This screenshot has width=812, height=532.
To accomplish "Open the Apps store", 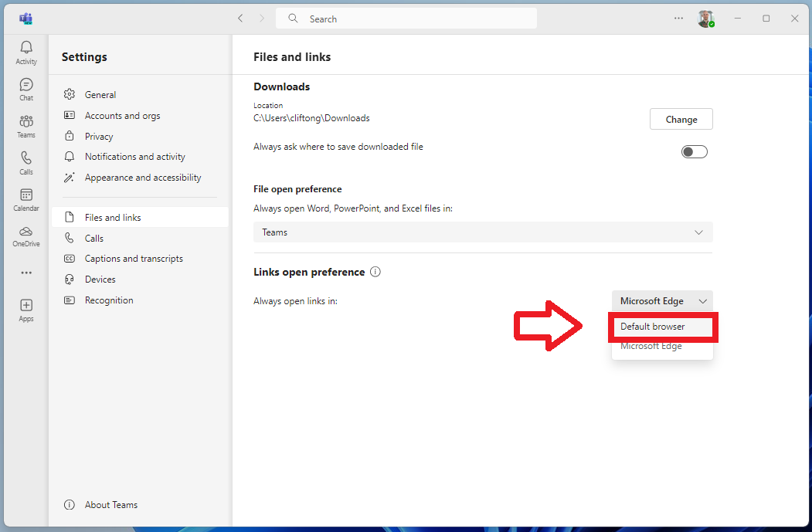I will pos(26,310).
